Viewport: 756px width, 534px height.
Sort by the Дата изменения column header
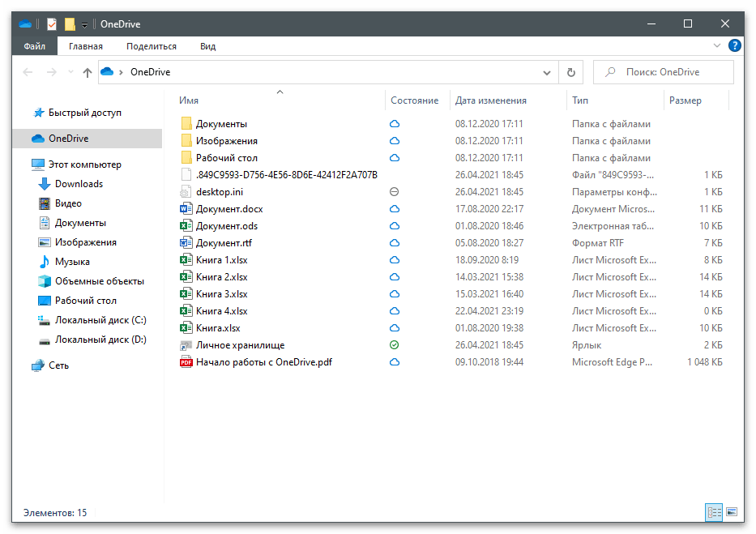pyautogui.click(x=491, y=100)
